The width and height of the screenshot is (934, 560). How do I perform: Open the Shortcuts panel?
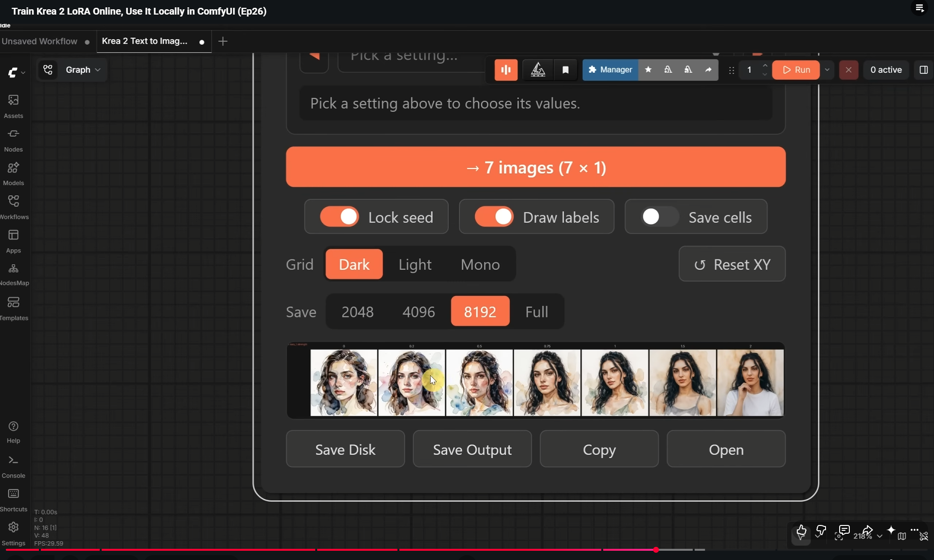(x=14, y=500)
